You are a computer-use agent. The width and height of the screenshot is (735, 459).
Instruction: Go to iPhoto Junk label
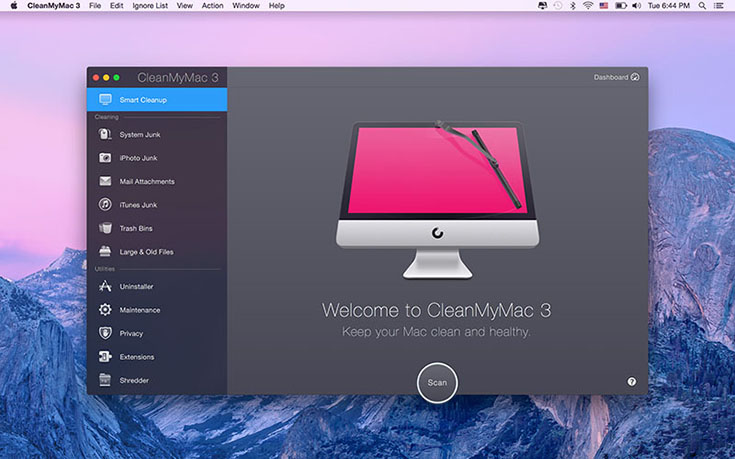138,158
